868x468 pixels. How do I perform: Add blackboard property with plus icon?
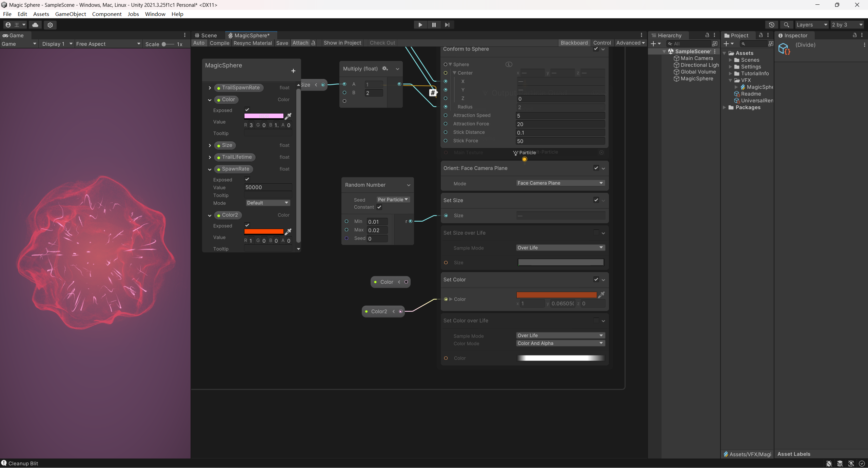coord(293,71)
